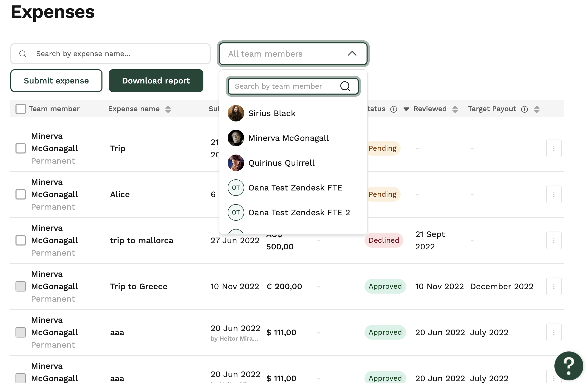
Task: Click the 'December 2022' target payout
Action: (x=502, y=286)
